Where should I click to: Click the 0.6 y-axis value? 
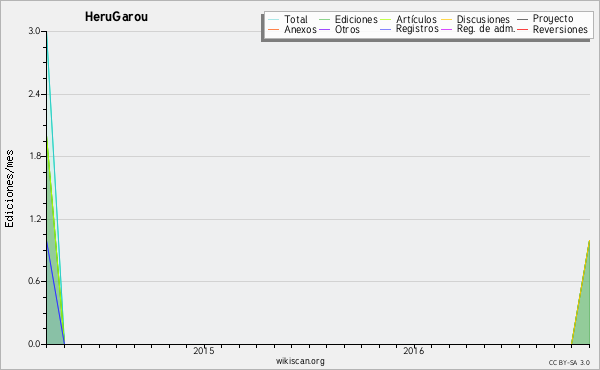point(34,281)
